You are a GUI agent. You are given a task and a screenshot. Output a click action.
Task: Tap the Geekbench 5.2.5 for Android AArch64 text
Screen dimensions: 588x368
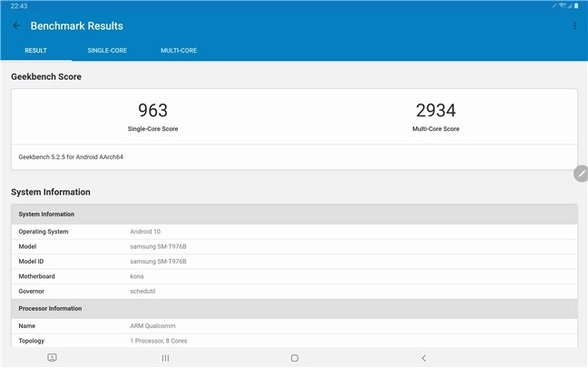click(x=71, y=157)
